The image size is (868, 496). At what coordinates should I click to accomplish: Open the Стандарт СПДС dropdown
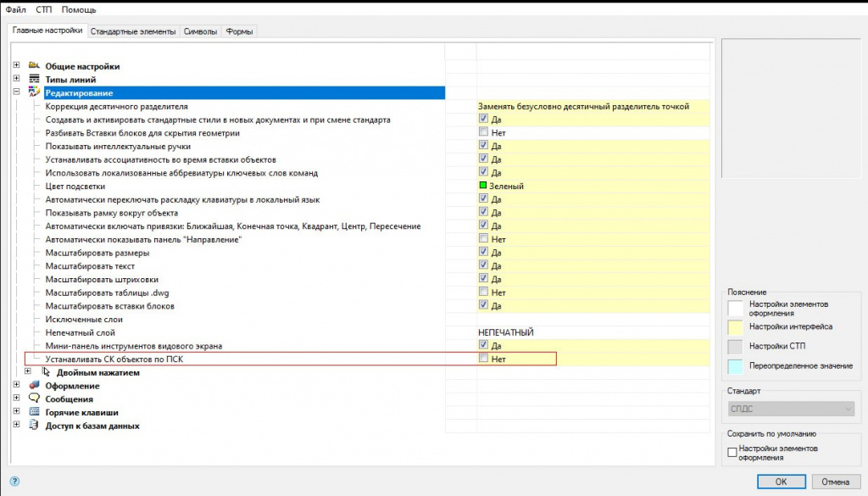[x=791, y=409]
